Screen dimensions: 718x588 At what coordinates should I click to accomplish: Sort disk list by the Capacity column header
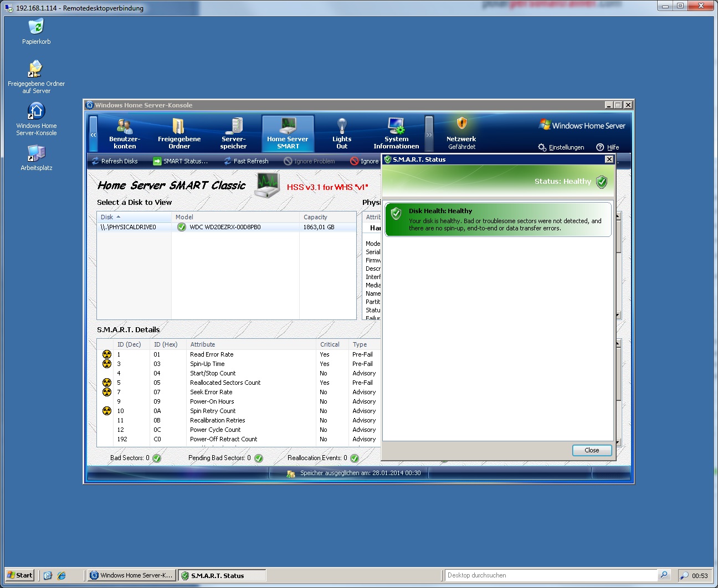coord(327,217)
